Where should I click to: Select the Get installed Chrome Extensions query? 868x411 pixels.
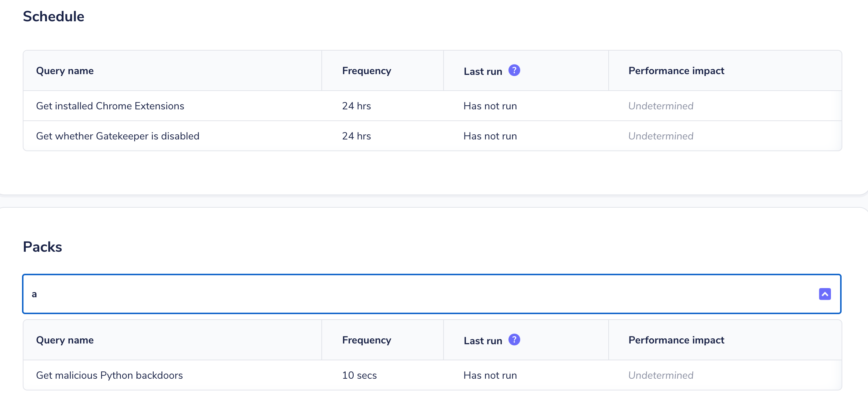pyautogui.click(x=110, y=106)
